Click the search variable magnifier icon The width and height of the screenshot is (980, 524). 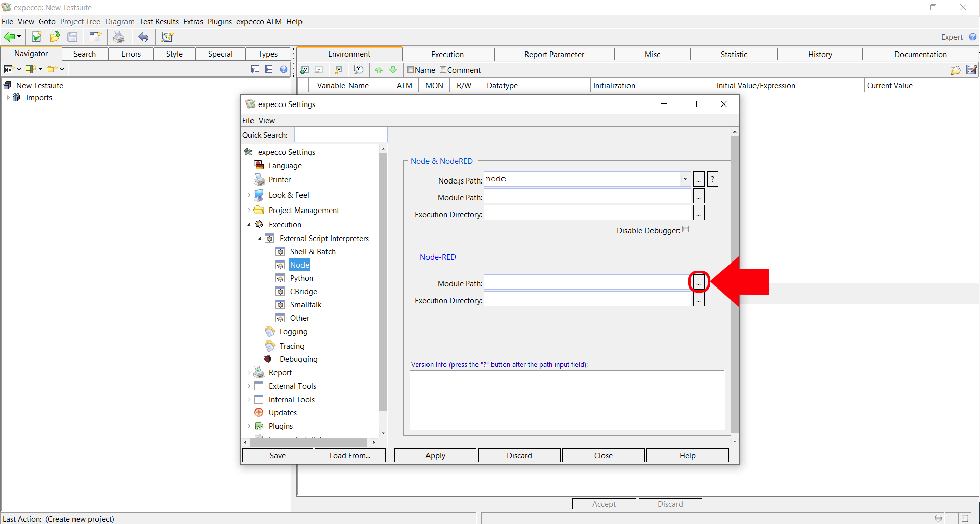coord(359,70)
